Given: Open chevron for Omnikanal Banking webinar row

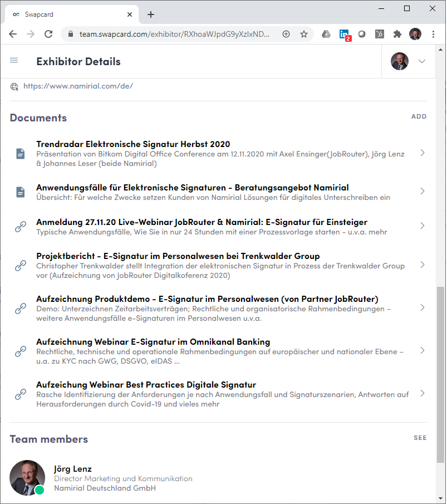Looking at the screenshot, I should [x=423, y=350].
